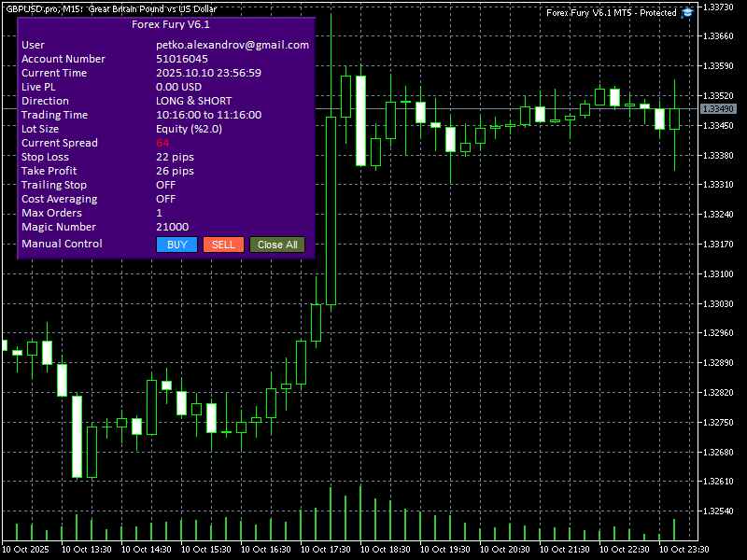Click the red SELL button
747x560 pixels.
point(223,245)
